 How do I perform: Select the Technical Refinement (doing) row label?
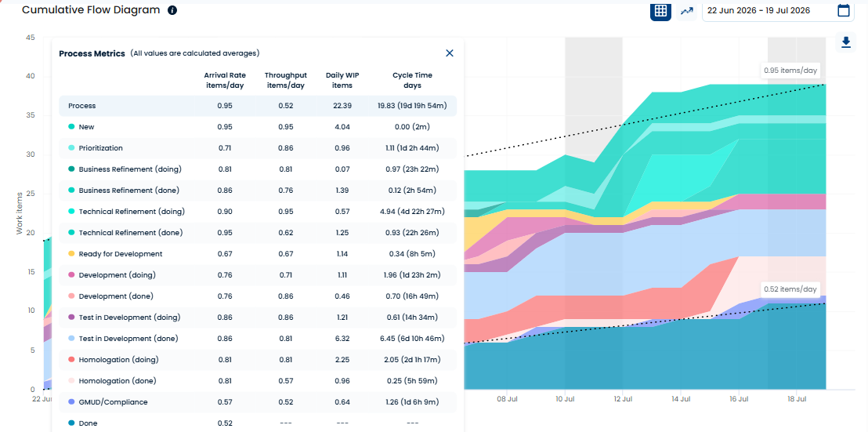(132, 211)
